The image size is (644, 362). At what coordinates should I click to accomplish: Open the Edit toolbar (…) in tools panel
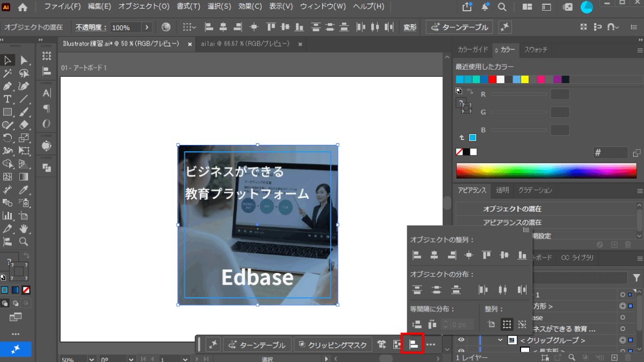point(15,334)
